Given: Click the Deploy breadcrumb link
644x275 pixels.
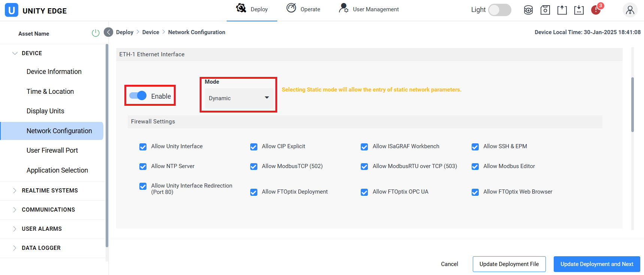Looking at the screenshot, I should tap(125, 32).
